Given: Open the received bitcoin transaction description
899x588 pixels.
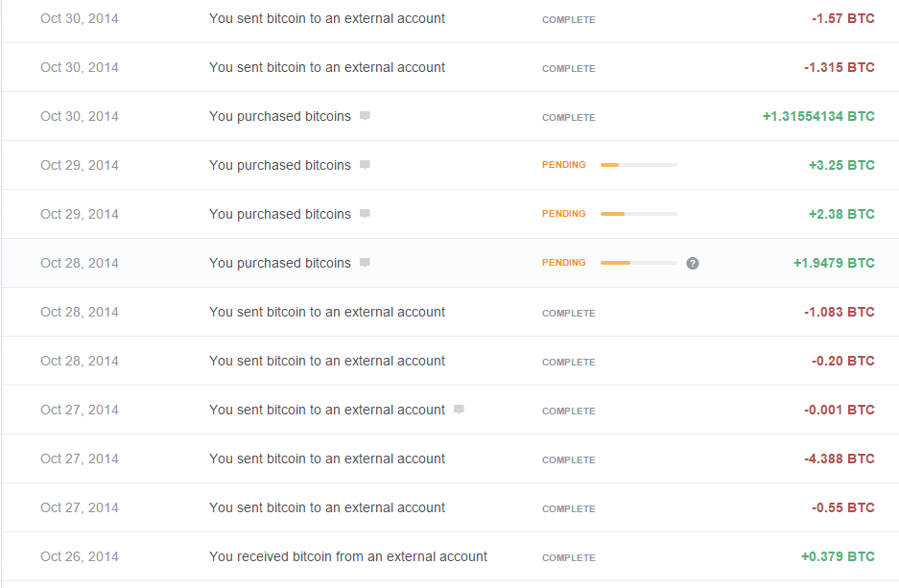Looking at the screenshot, I should pos(348,556).
